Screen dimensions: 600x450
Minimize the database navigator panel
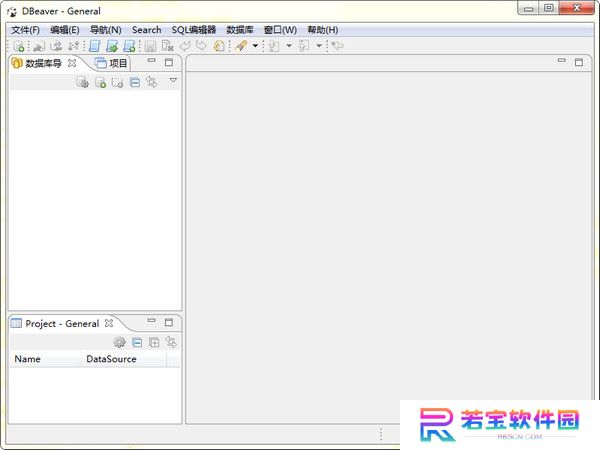click(152, 61)
